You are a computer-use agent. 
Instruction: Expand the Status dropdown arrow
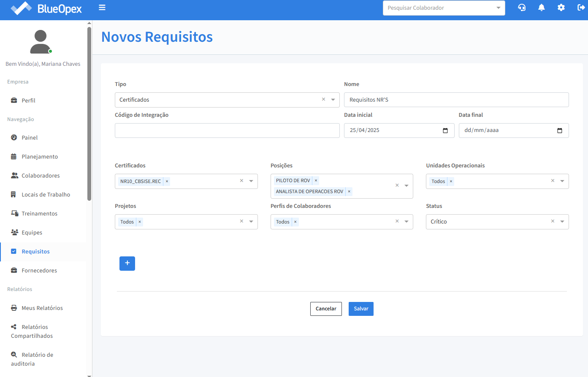[x=562, y=222]
